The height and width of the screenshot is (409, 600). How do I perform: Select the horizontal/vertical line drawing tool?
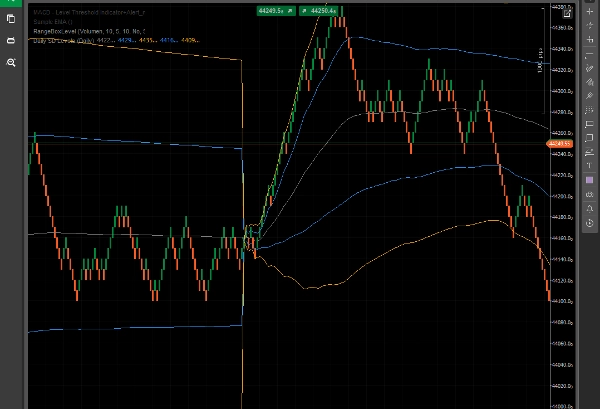tap(590, 39)
